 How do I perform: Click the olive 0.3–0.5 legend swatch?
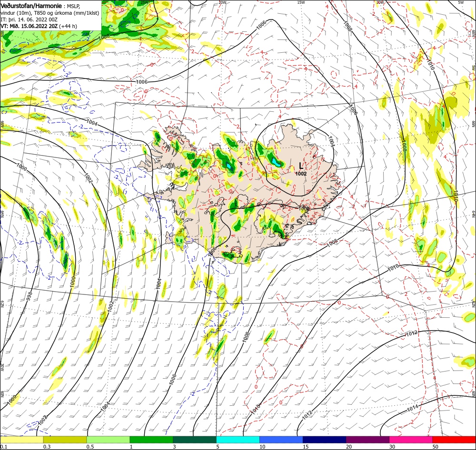tap(65, 440)
